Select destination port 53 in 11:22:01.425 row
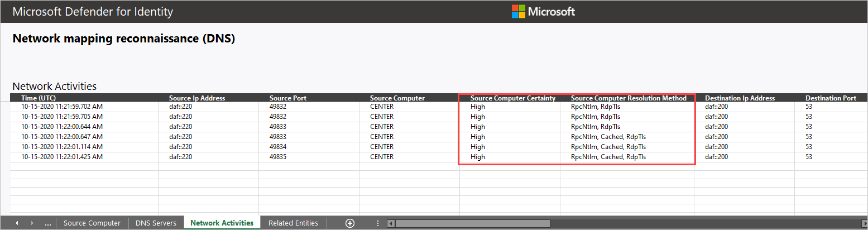The image size is (868, 230). [x=831, y=157]
